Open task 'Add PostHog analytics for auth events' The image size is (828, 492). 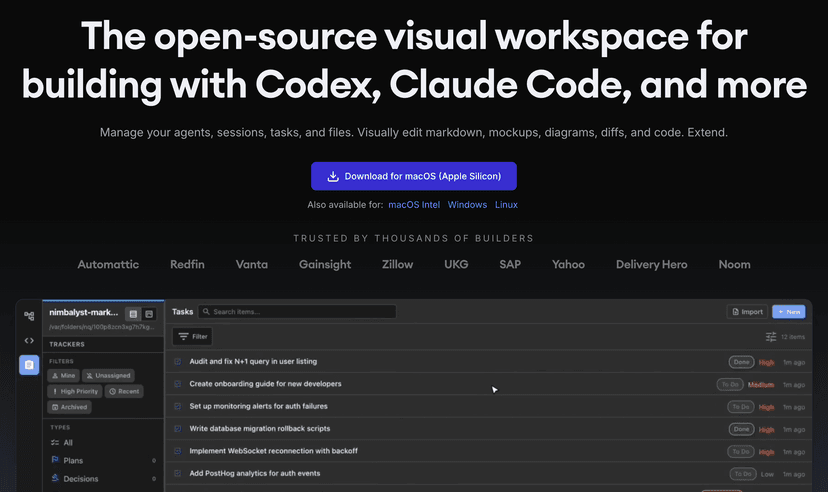click(x=255, y=474)
